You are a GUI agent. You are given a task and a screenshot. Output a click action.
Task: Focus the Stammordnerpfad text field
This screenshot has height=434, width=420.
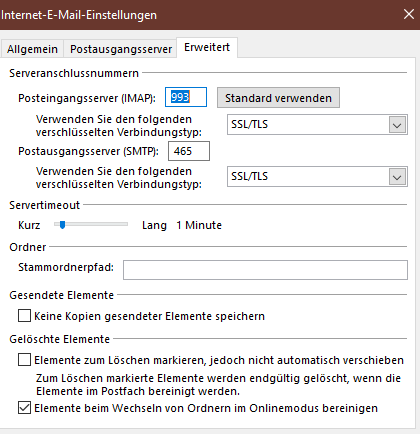click(265, 270)
